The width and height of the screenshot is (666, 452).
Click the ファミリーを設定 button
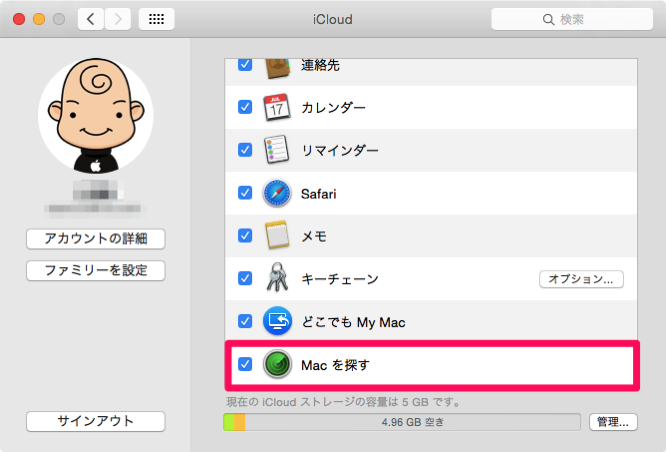pos(96,270)
